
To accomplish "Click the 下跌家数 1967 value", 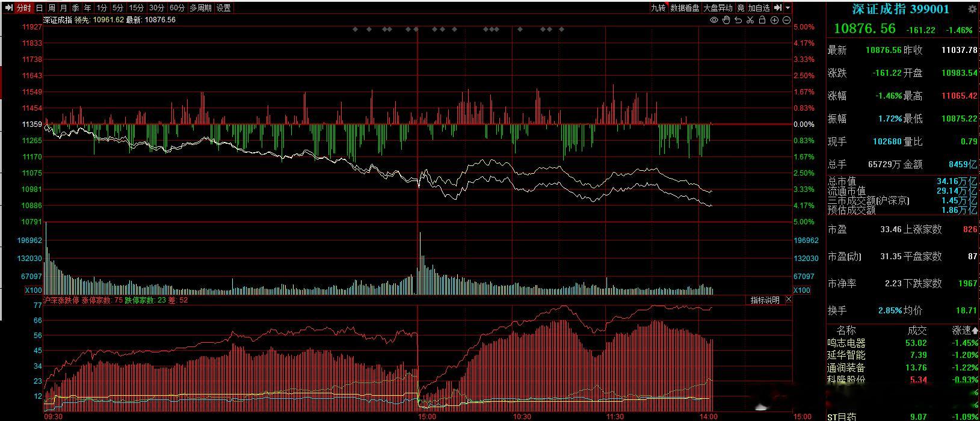I will click(967, 283).
